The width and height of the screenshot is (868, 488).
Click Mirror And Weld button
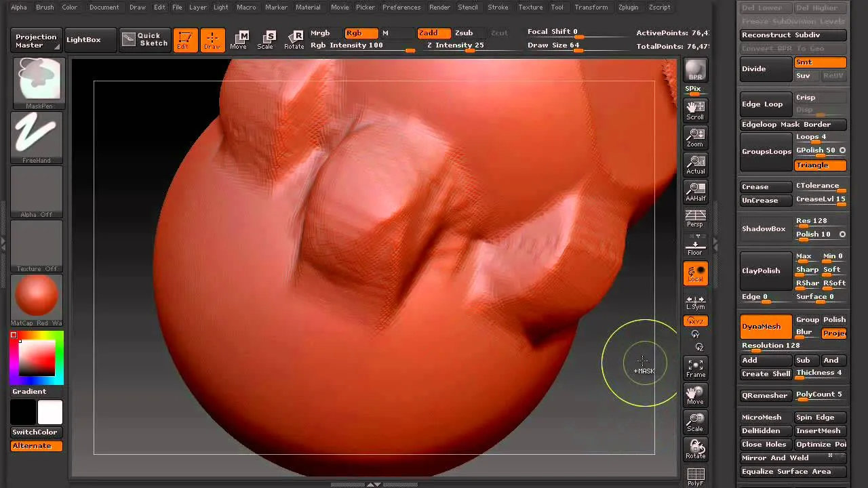click(793, 457)
